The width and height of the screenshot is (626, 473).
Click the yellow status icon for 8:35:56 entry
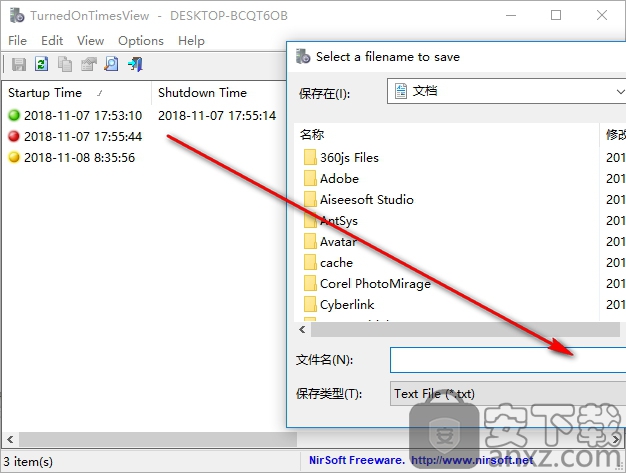pos(14,157)
